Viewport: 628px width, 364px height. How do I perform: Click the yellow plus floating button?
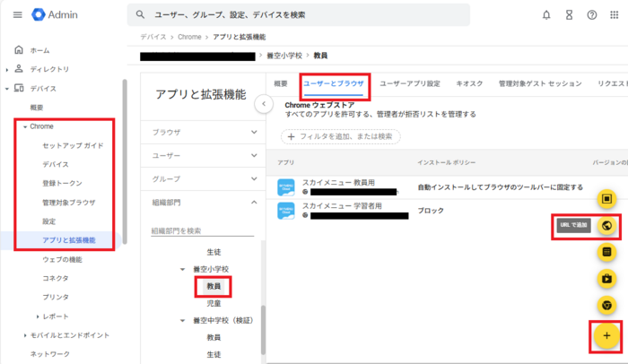pos(606,335)
